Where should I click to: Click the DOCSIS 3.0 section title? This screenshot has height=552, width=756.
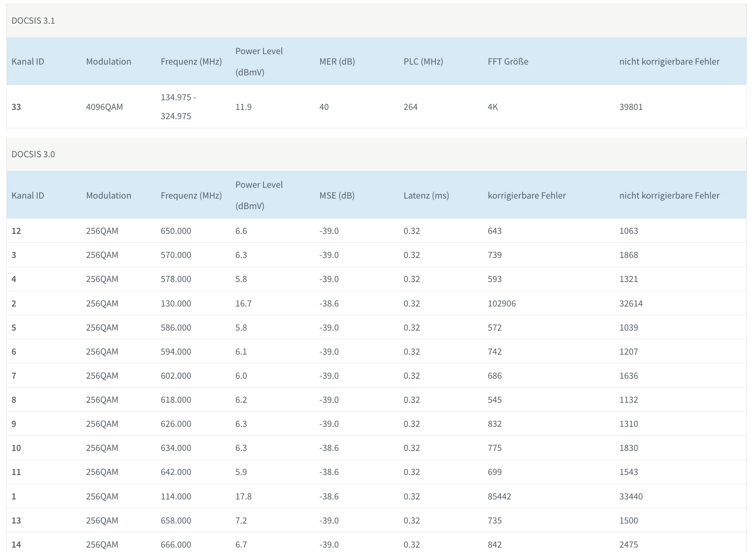tap(33, 154)
